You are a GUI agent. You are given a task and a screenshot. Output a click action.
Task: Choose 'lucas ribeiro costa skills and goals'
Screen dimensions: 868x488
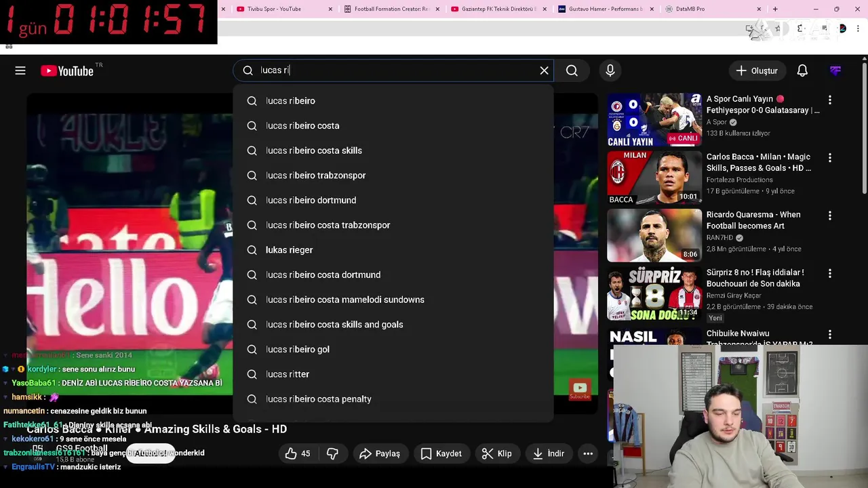tap(393, 325)
